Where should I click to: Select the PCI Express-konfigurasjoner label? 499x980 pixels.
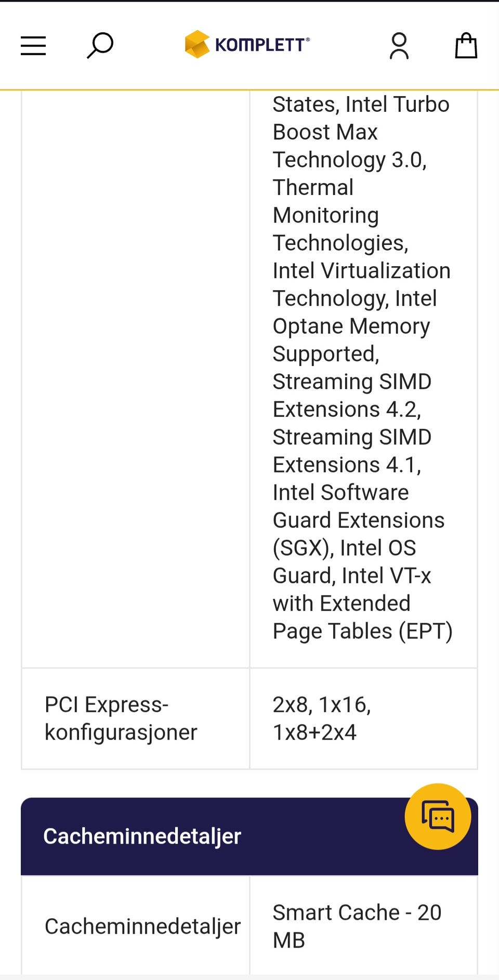[121, 718]
